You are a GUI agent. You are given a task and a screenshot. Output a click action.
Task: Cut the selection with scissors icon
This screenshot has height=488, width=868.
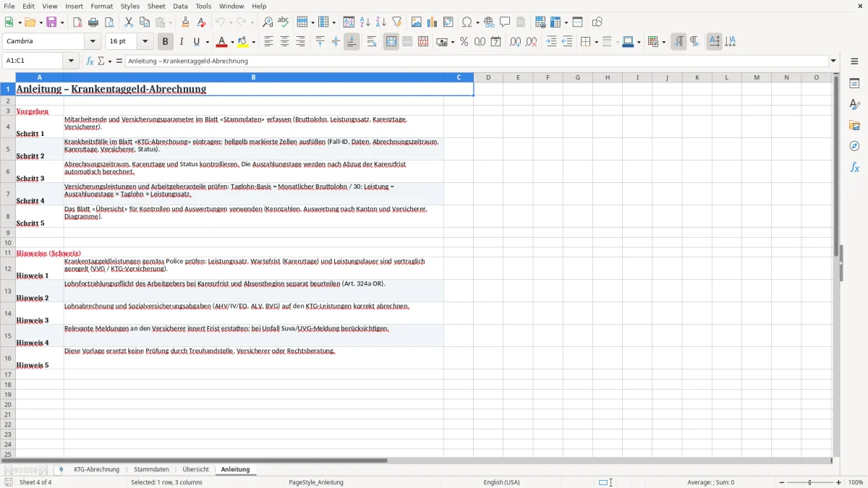[129, 22]
